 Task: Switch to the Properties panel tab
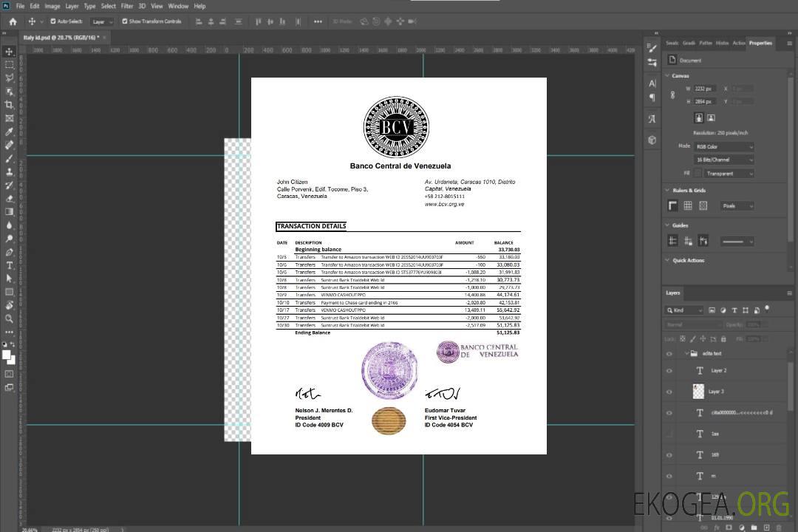[x=760, y=44]
